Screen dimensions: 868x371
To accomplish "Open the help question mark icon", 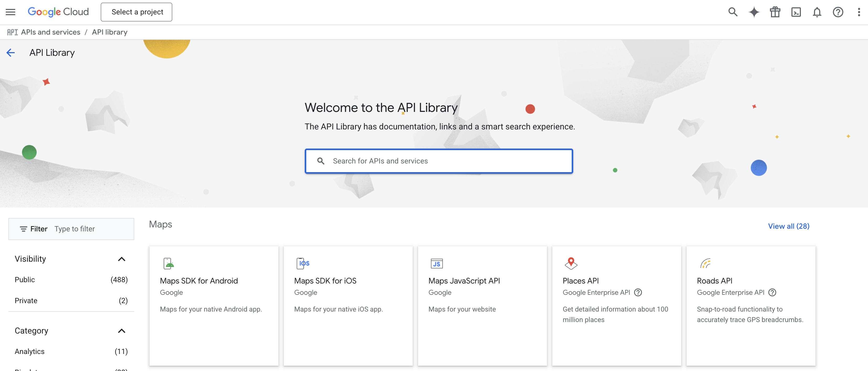I will [x=838, y=12].
